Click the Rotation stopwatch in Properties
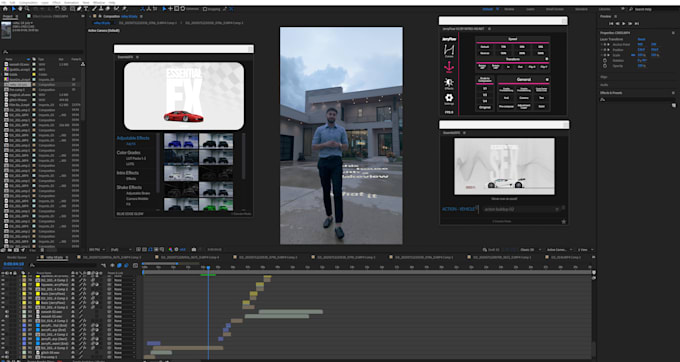 tap(605, 60)
